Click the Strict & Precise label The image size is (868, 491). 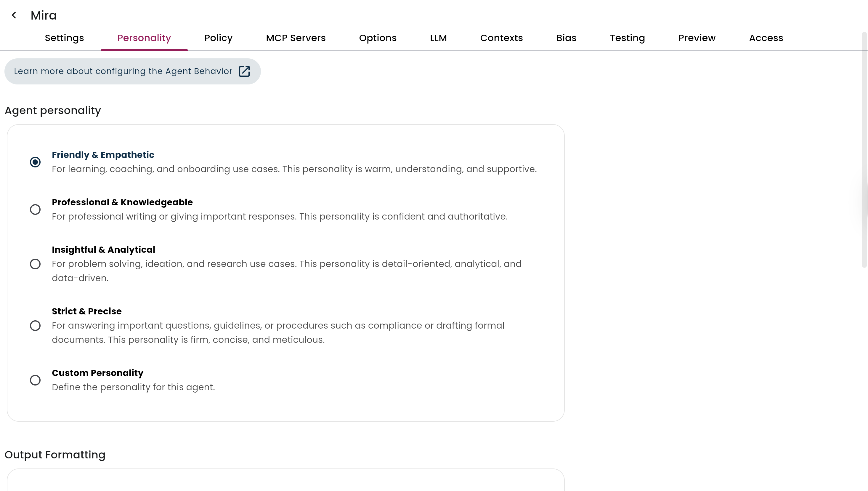point(86,311)
